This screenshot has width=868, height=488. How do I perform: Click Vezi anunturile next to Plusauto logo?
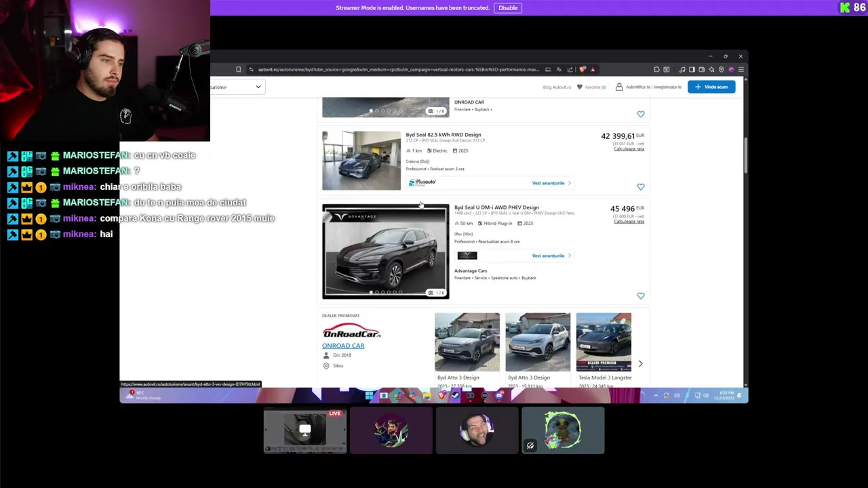pyautogui.click(x=551, y=183)
